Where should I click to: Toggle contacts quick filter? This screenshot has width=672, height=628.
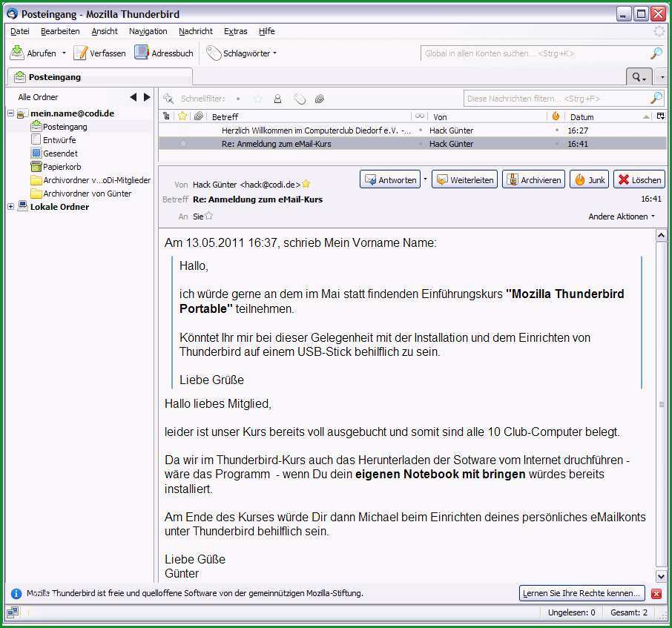pyautogui.click(x=277, y=99)
